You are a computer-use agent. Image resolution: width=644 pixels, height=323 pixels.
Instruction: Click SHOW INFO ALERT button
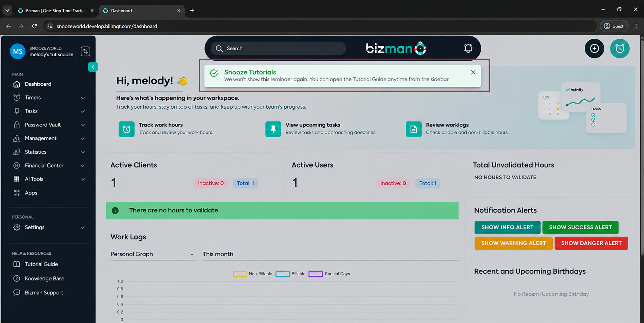click(x=507, y=227)
